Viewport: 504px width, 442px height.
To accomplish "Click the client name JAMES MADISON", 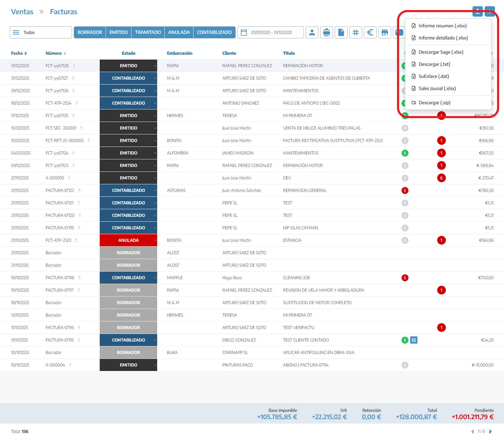I will tap(238, 153).
